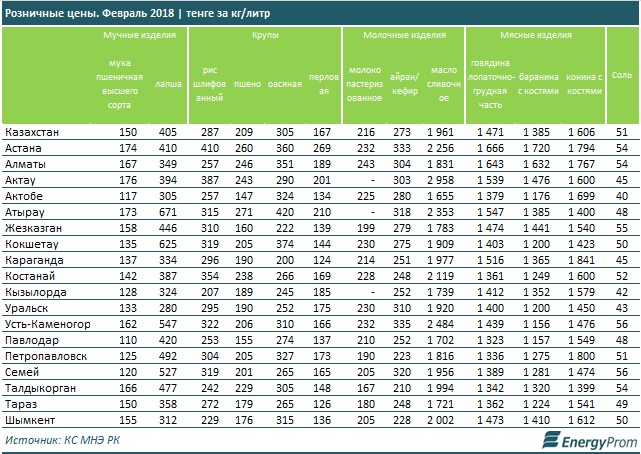
Task: Click horse meat price 1 841 in Караганда row
Action: click(587, 258)
